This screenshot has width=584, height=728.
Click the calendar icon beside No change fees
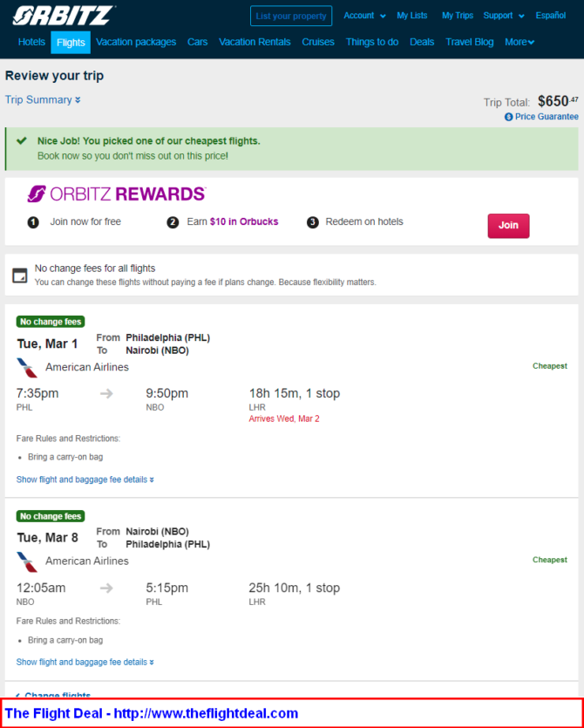tap(20, 276)
